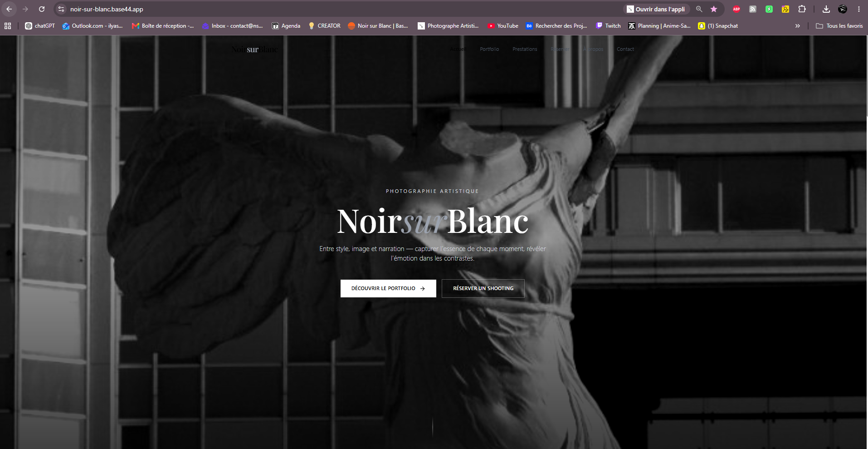Click the DÉCOUVRIR LE PORTFOLIO button
Image resolution: width=868 pixels, height=449 pixels.
(x=388, y=288)
